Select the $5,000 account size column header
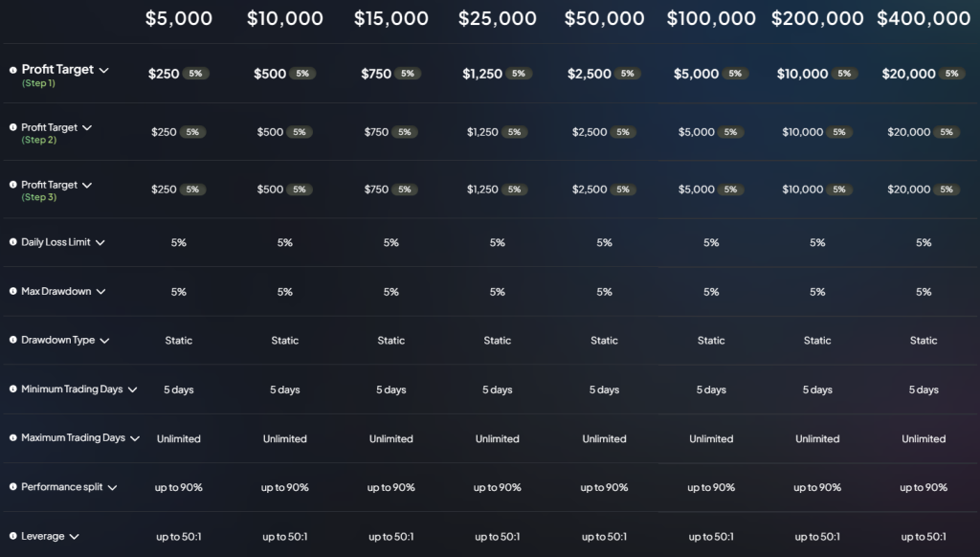Viewport: 980px width, 557px height. point(179,19)
